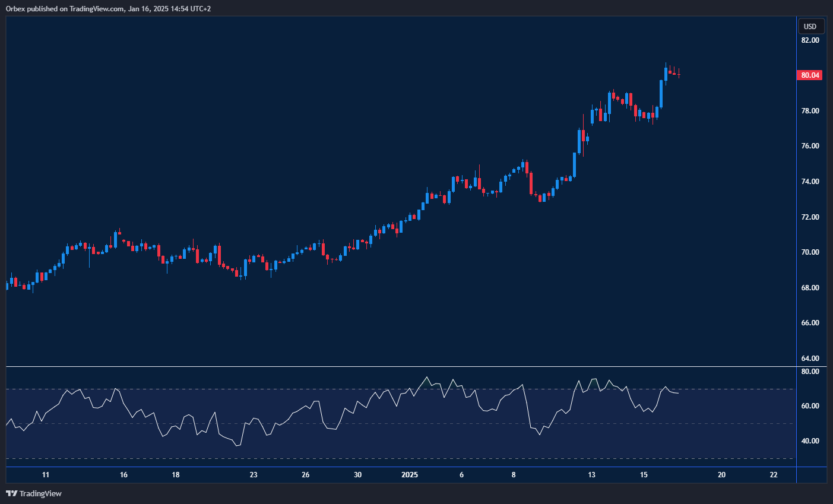
Task: Click the 74.00 price axis label
Action: click(x=810, y=182)
